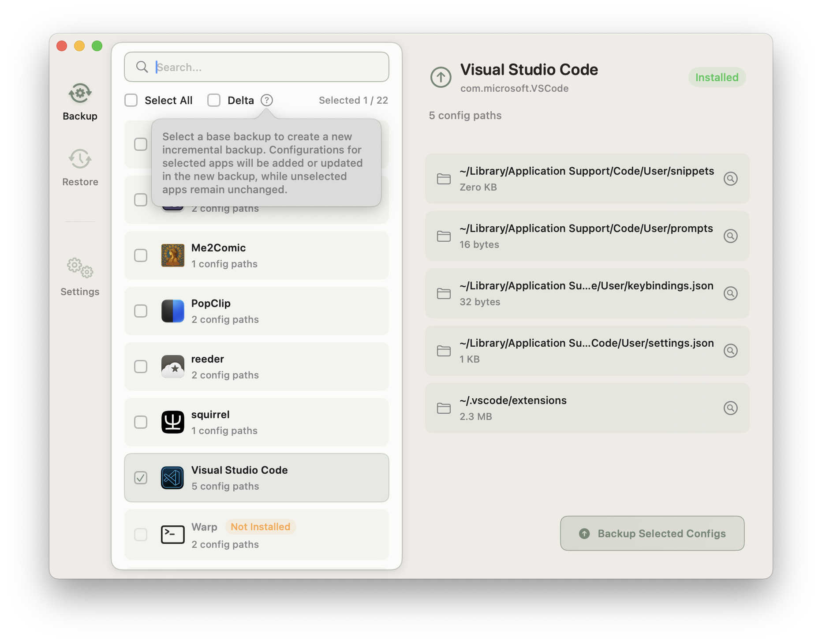Image resolution: width=822 pixels, height=644 pixels.
Task: Switch to the Restore section
Action: coord(80,168)
